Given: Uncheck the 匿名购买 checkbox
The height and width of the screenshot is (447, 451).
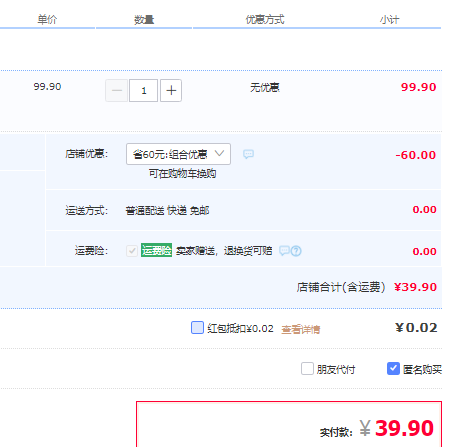Looking at the screenshot, I should point(393,369).
